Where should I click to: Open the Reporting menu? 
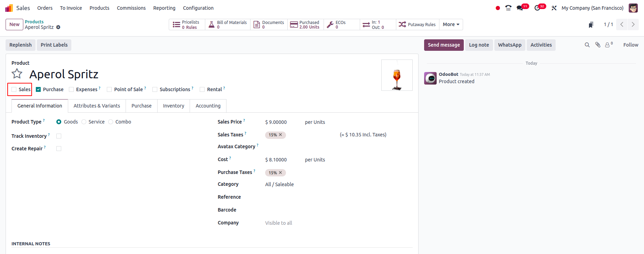coord(164,8)
